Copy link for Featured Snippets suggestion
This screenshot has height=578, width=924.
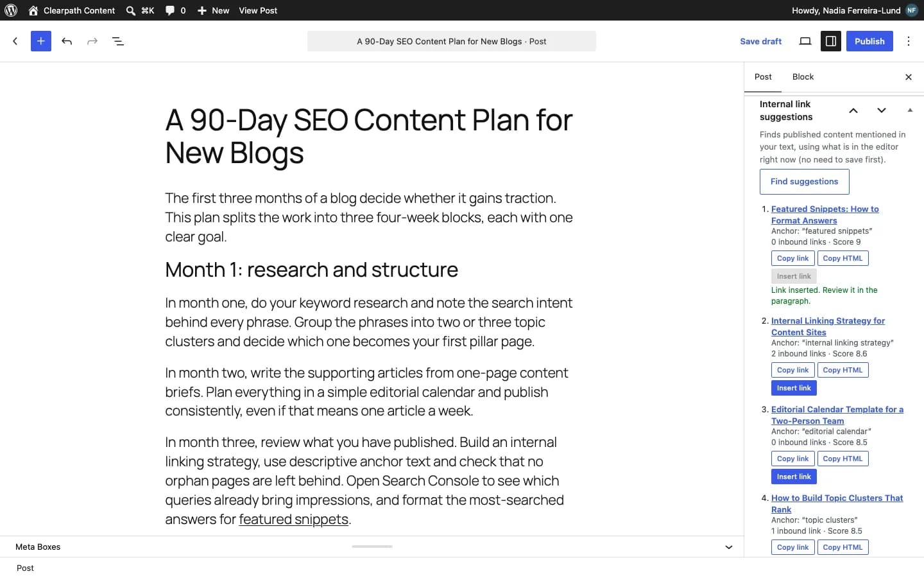[793, 258]
